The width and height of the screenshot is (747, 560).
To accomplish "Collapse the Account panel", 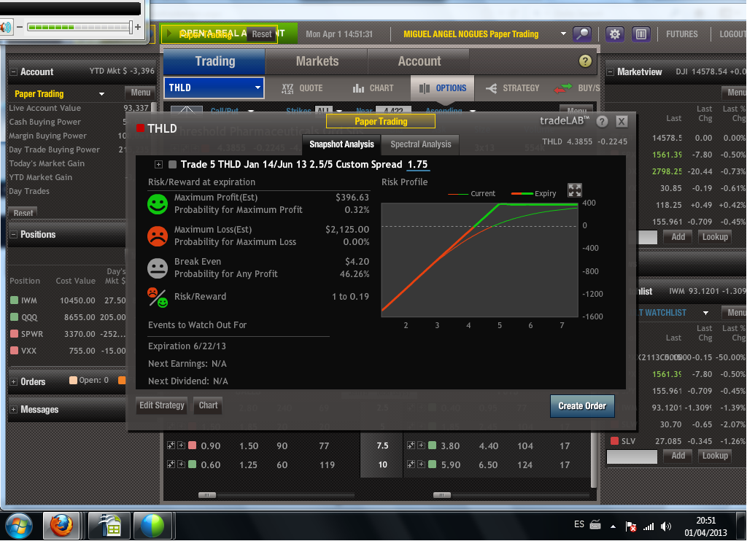I will coord(14,72).
